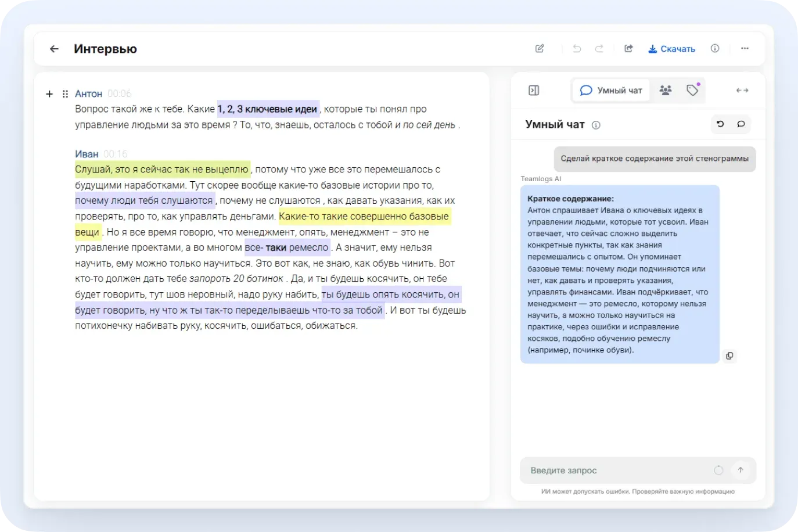Add block with the plus icon
Image resolution: width=798 pixels, height=532 pixels.
(x=49, y=94)
